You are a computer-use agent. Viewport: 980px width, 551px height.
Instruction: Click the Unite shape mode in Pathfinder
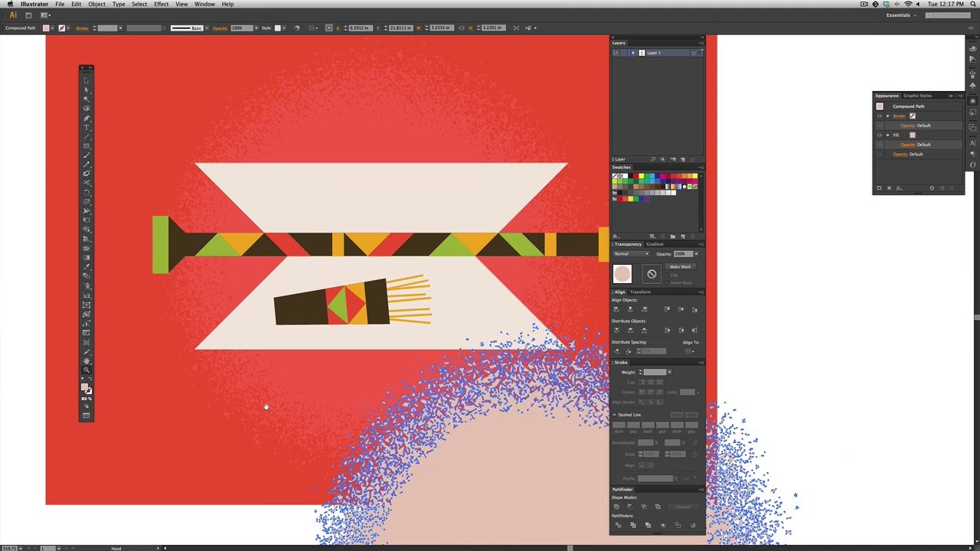[x=616, y=507]
